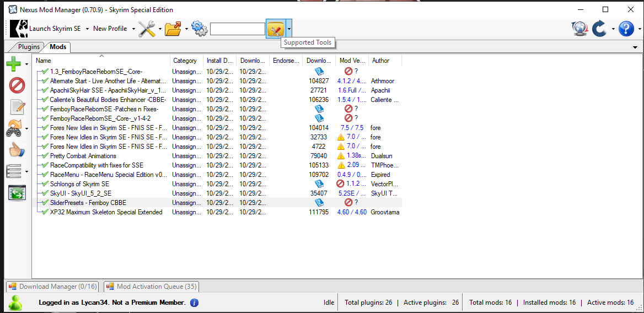The image size is (644, 313).
Task: Open the Mod Activation Queue (35) tab
Action: pyautogui.click(x=152, y=287)
